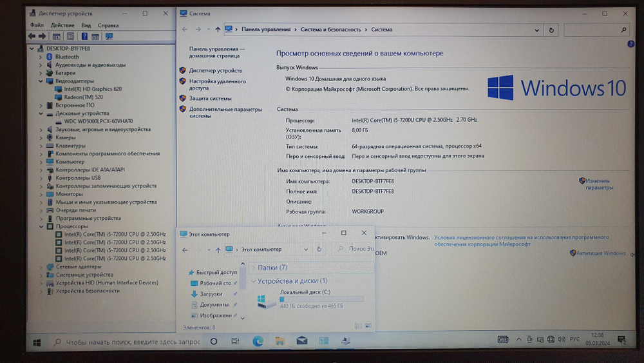
Task: Open the Справка menu
Action: point(108,25)
